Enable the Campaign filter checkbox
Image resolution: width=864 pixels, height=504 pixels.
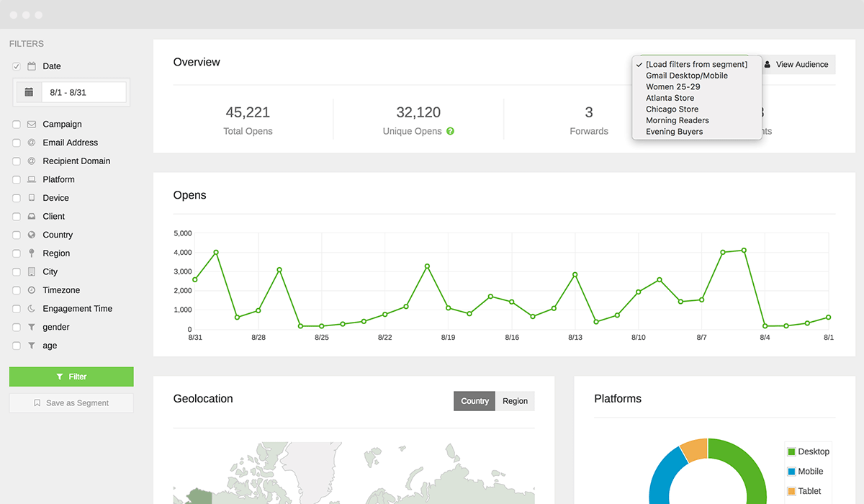[x=16, y=125]
